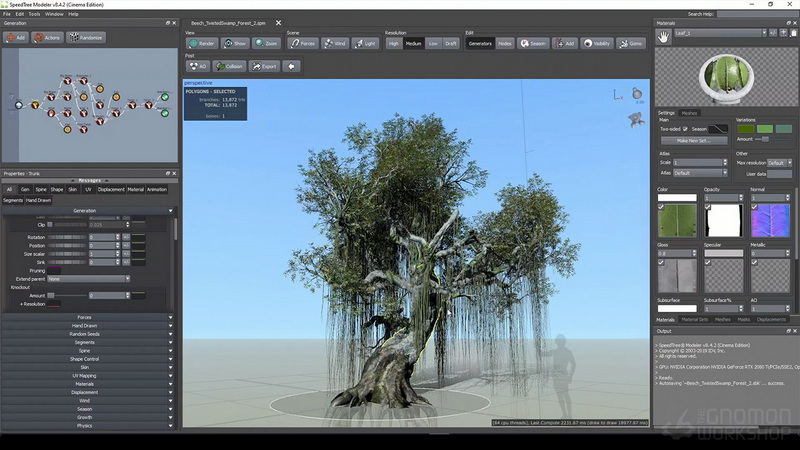Open the Season edit button
Image resolution: width=800 pixels, height=450 pixels.
533,43
